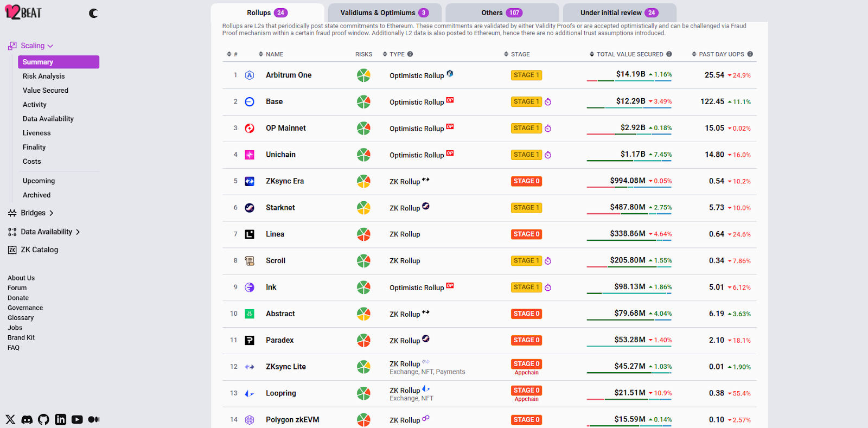
Task: Sort the table by TYPE column
Action: click(393, 54)
